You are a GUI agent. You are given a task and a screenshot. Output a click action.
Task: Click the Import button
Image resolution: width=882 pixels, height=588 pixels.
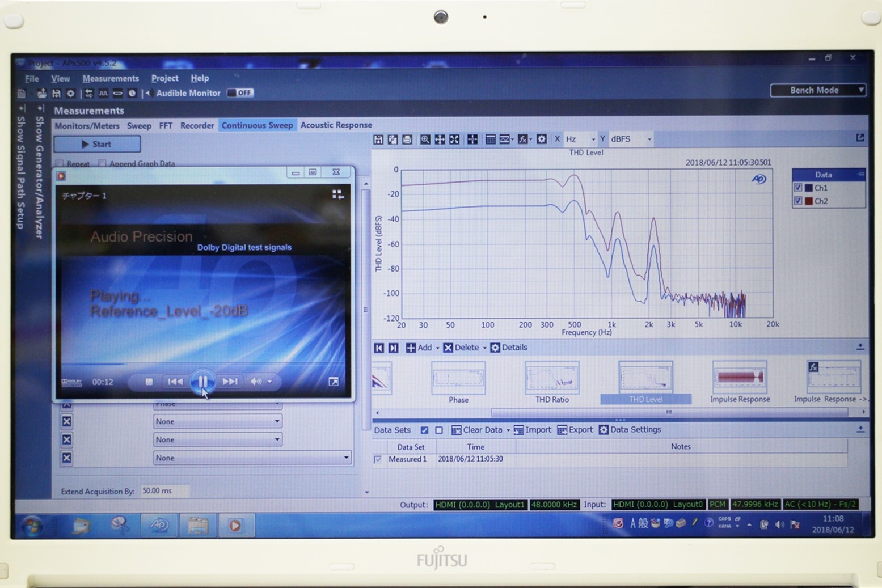tap(533, 430)
